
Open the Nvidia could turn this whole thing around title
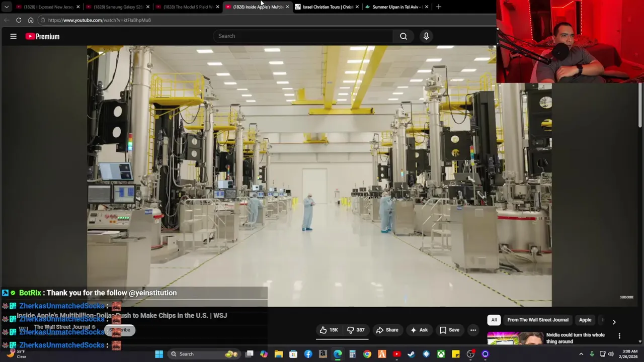pos(576,338)
